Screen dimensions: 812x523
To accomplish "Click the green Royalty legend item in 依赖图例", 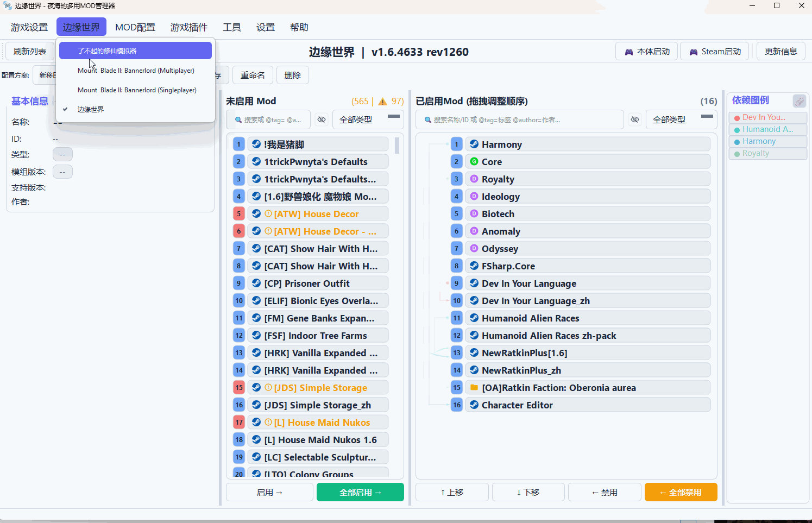I will coord(767,153).
